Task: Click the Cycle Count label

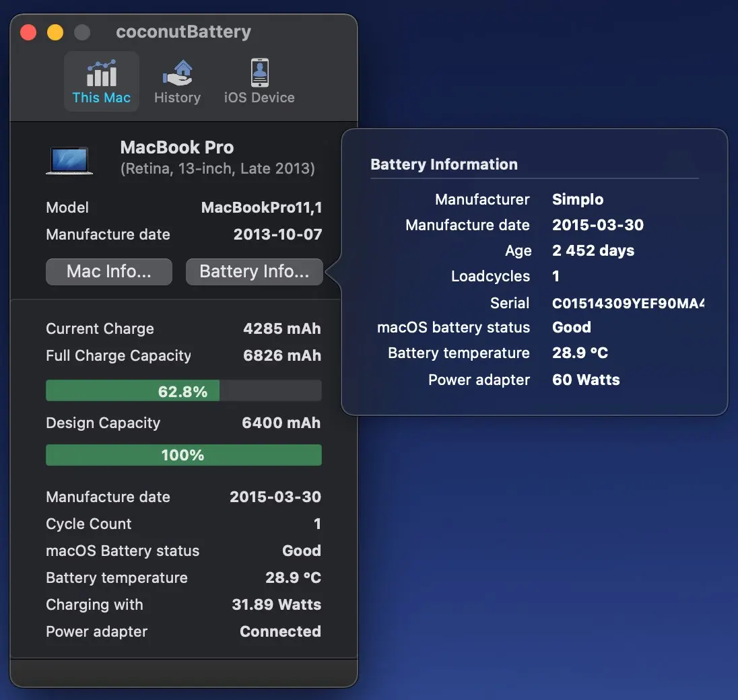Action: 88,524
